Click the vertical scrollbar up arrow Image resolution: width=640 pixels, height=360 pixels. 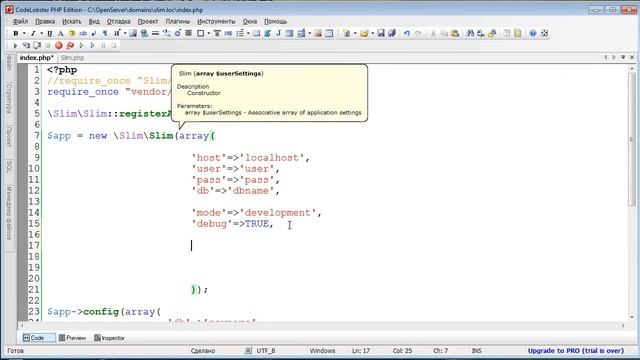tap(632, 69)
